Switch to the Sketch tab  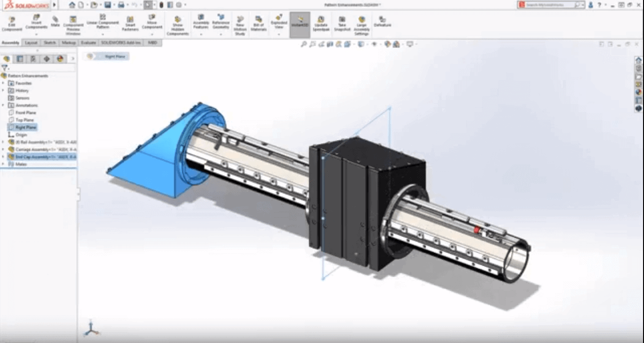(x=50, y=43)
